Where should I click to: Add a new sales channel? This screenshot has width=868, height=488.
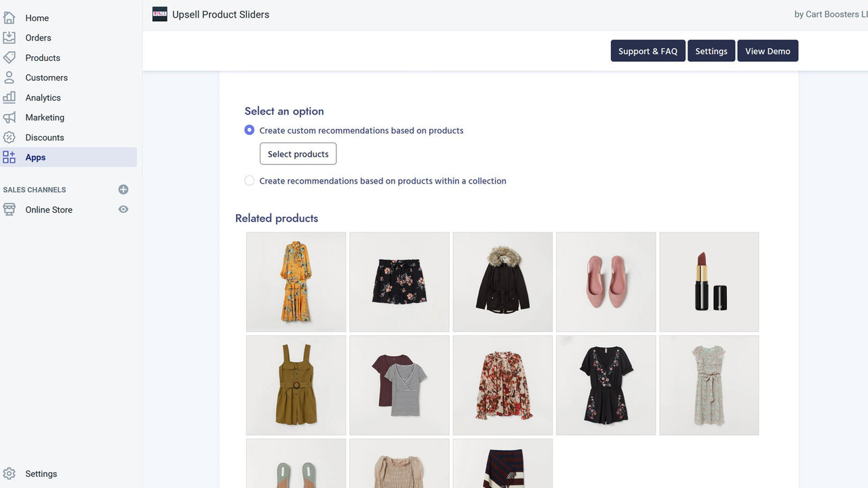click(123, 189)
